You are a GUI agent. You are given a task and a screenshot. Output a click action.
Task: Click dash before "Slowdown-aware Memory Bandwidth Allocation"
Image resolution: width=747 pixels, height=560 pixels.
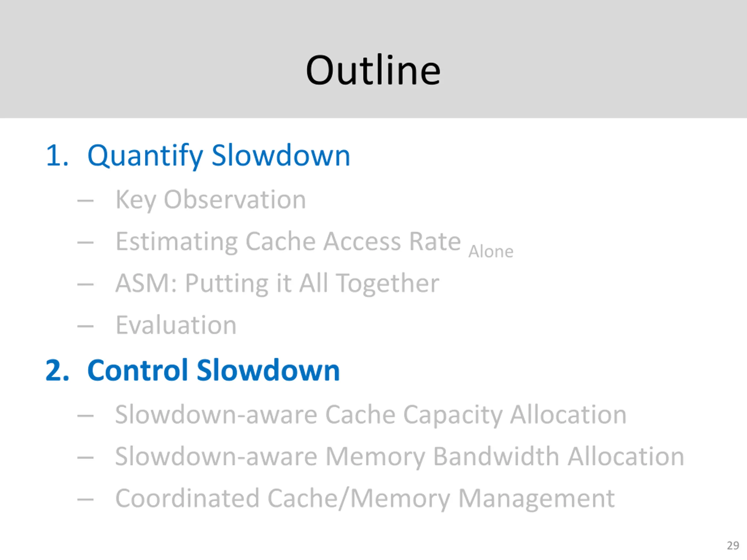tap(85, 458)
